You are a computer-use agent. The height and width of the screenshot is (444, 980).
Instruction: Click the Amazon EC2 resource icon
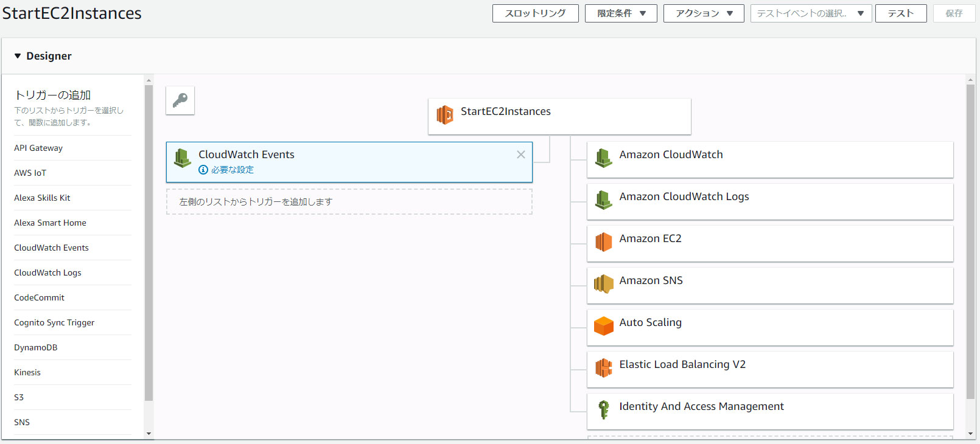[x=603, y=242]
